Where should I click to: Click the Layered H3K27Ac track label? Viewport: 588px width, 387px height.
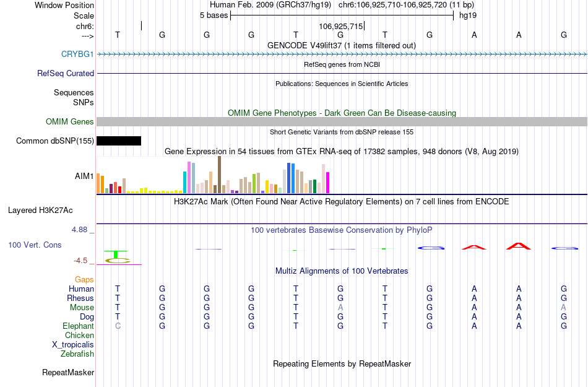click(x=40, y=211)
